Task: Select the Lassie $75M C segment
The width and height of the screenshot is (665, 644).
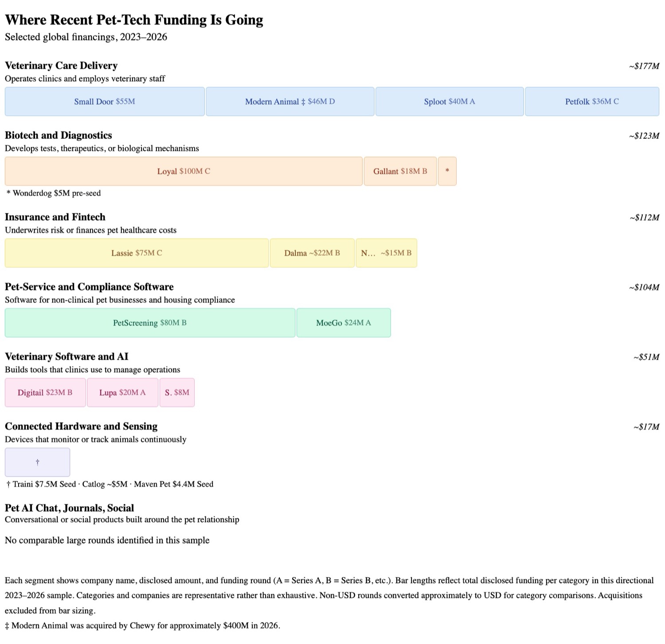Action: 137,253
